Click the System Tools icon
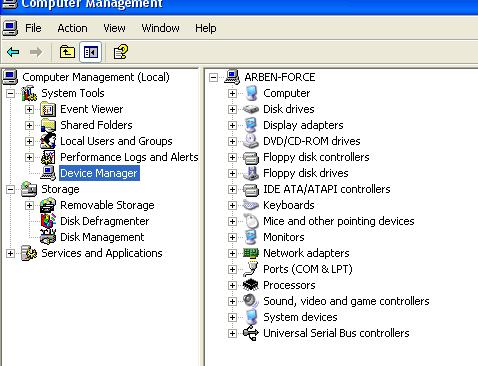The width and height of the screenshot is (478, 366). (29, 93)
